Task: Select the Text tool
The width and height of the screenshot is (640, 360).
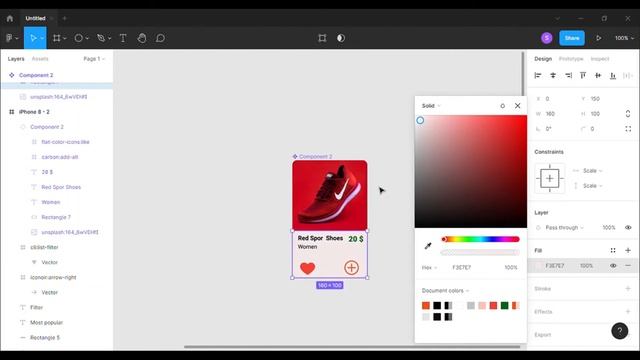Action: (x=123, y=38)
